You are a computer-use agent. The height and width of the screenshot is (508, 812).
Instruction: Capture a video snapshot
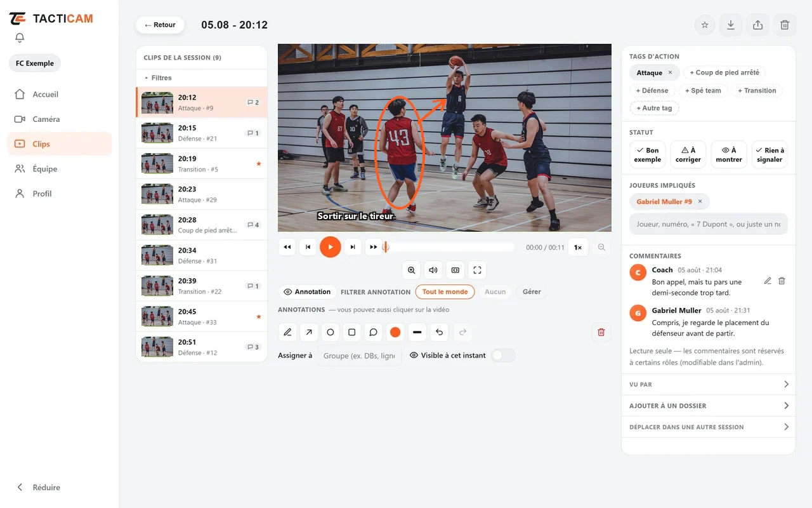(455, 270)
